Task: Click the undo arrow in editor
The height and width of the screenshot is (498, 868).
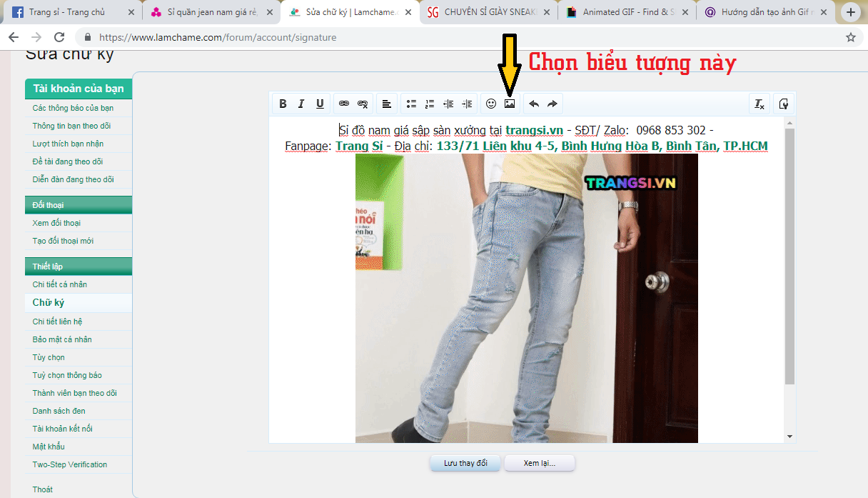Action: coord(534,104)
